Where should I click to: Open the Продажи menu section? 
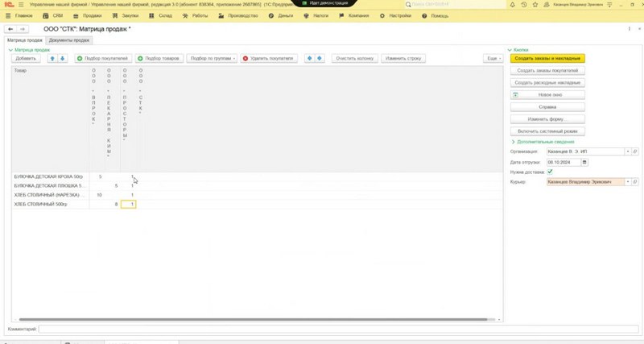tap(88, 15)
